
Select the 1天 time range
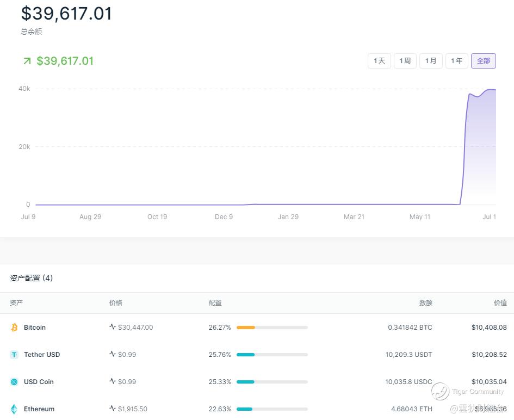point(379,60)
